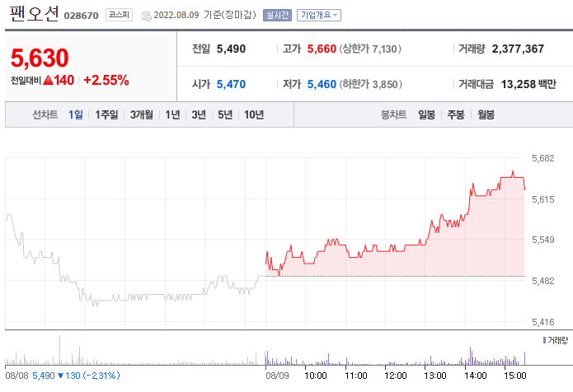Click the 08/08 previous-day summary 5,490
Screen dimensions: 573x392
pyautogui.click(x=44, y=376)
